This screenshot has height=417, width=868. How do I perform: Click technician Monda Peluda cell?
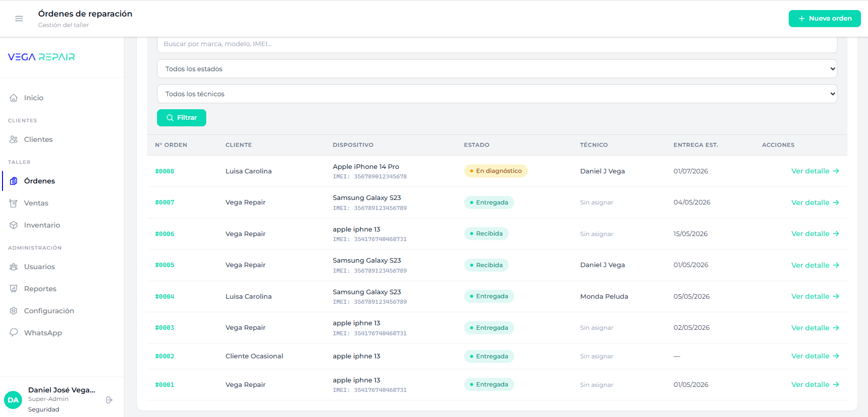[604, 296]
